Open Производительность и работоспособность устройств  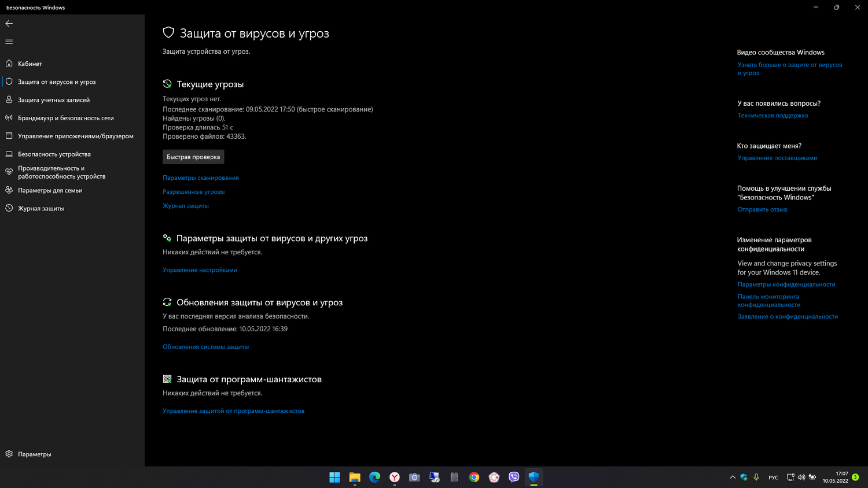[61, 172]
